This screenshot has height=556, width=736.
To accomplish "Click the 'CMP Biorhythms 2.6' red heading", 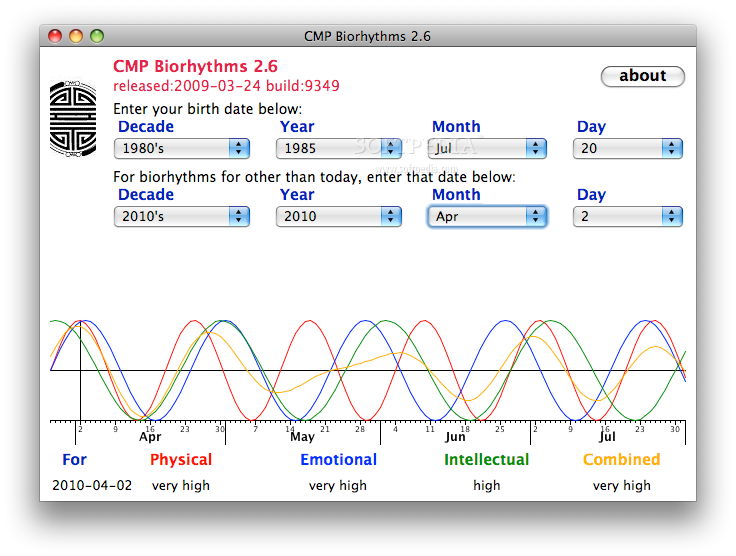I will 195,66.
